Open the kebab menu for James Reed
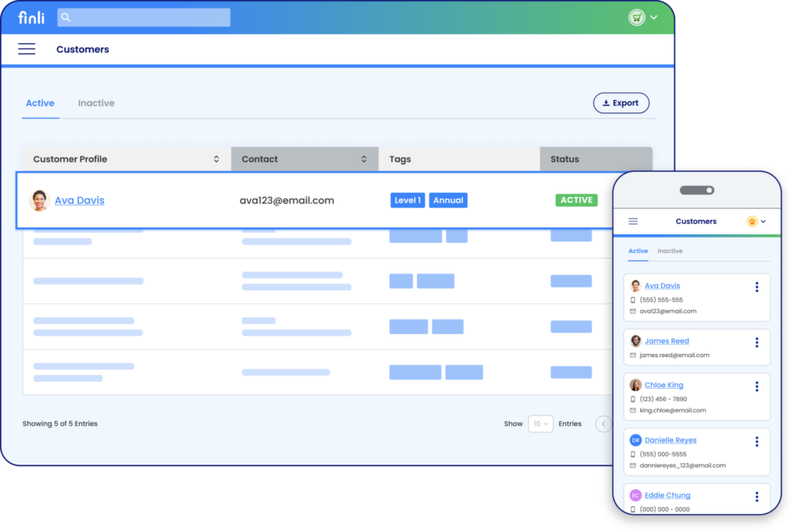This screenshot has width=793, height=532. 757,342
